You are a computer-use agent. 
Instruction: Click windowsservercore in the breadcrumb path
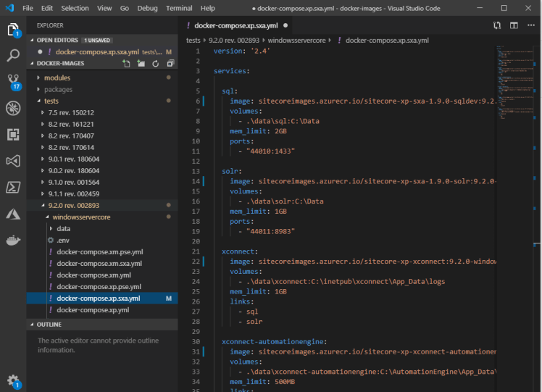pos(298,41)
